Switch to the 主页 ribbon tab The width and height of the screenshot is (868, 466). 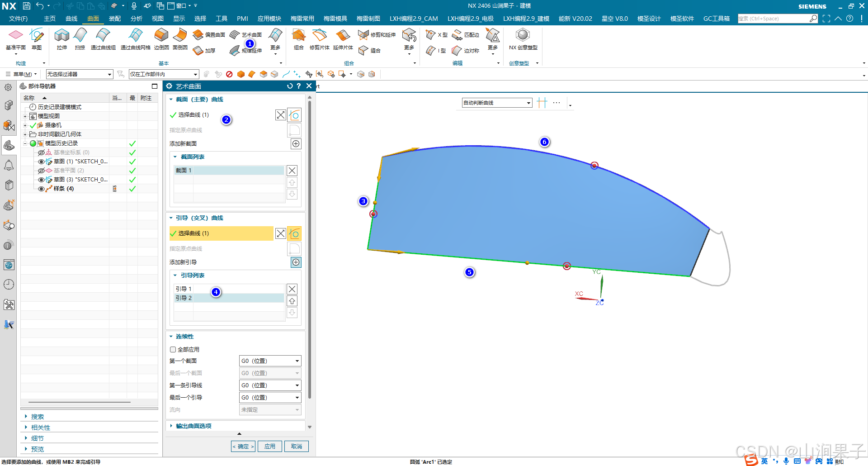[x=50, y=19]
